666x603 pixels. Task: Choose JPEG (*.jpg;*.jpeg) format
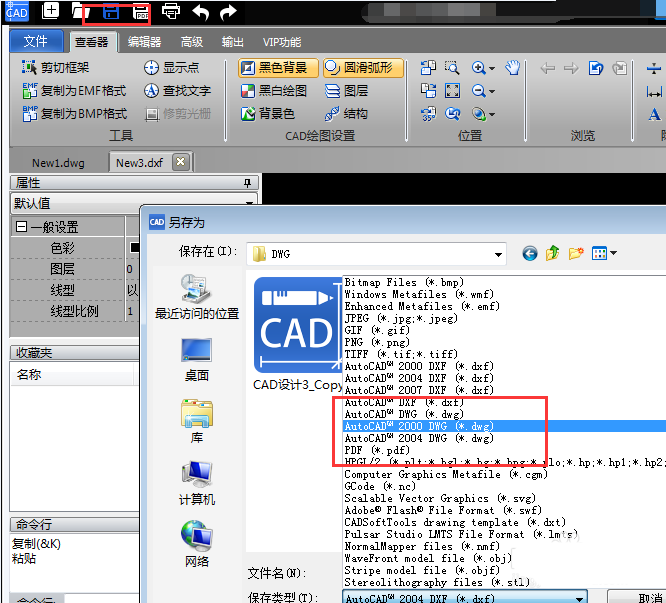505,318
